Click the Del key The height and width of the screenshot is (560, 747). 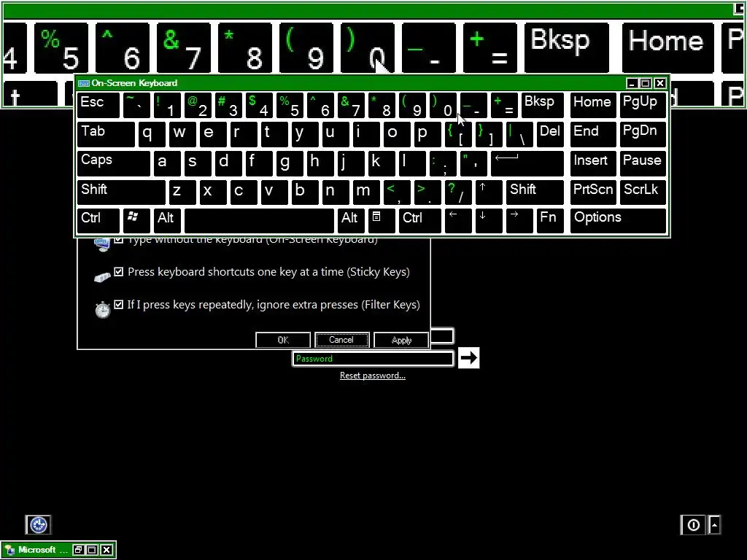coord(550,135)
